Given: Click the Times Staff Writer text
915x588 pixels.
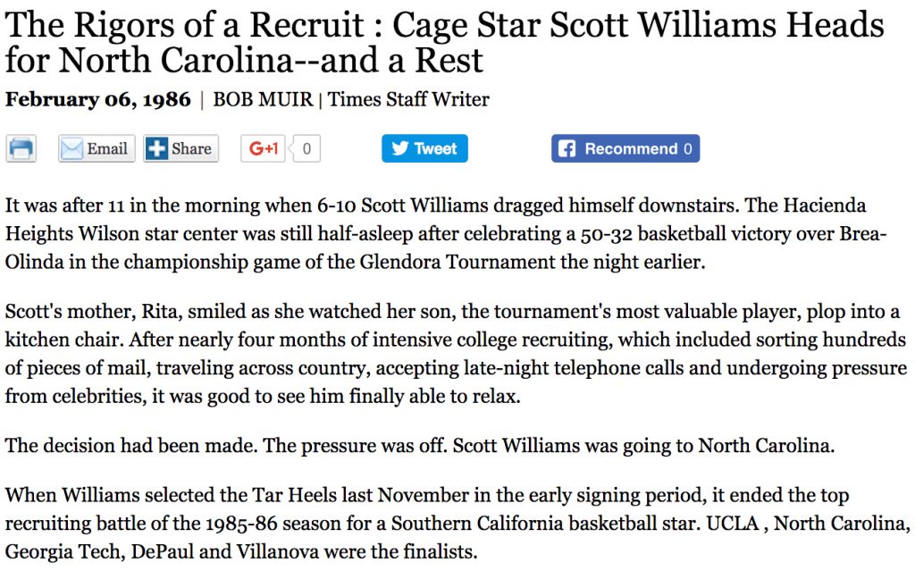Looking at the screenshot, I should coord(408,99).
